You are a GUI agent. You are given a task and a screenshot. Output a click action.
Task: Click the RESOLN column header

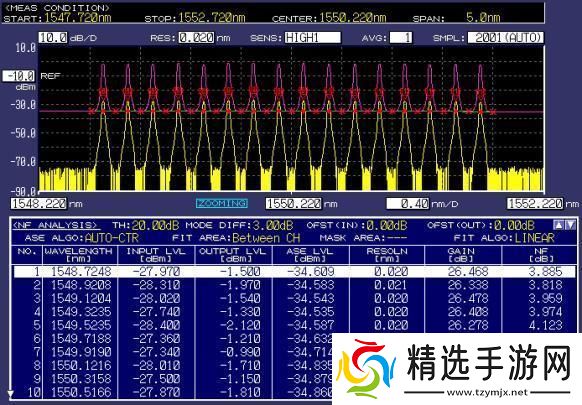[x=387, y=255]
